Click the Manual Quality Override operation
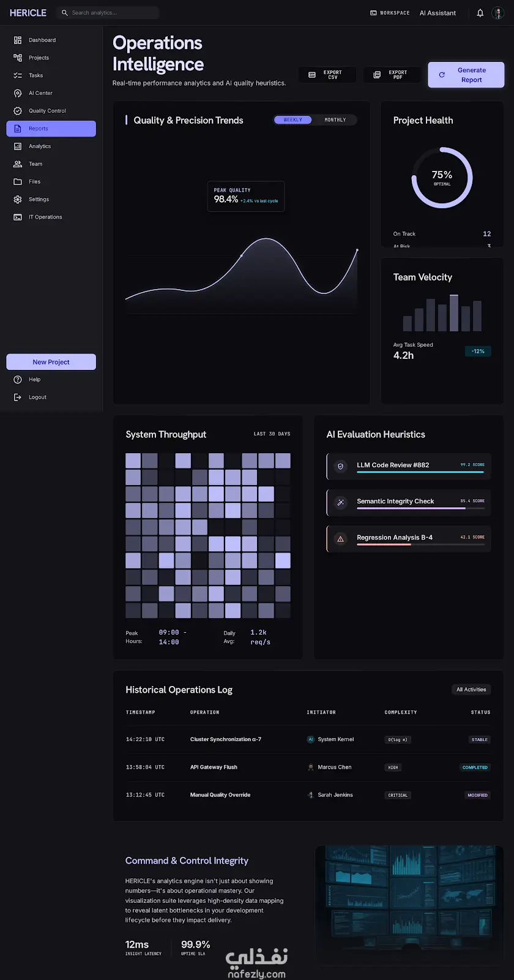Screen dimensions: 514x980 click(x=220, y=795)
